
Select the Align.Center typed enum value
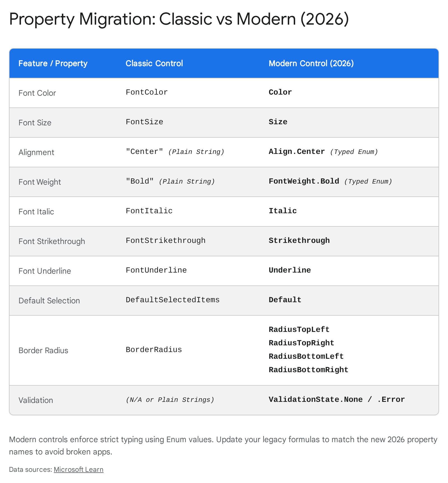297,152
